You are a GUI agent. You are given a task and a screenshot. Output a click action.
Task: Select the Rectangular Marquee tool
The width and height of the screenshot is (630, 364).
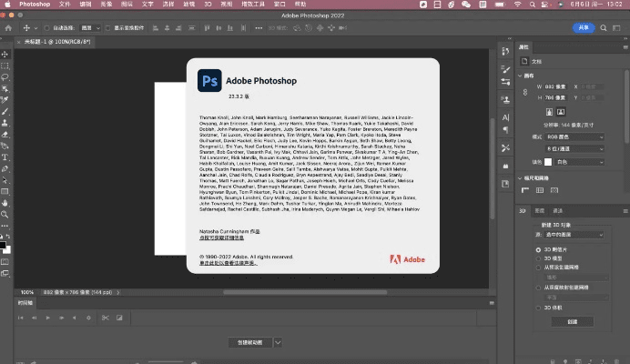(x=5, y=66)
